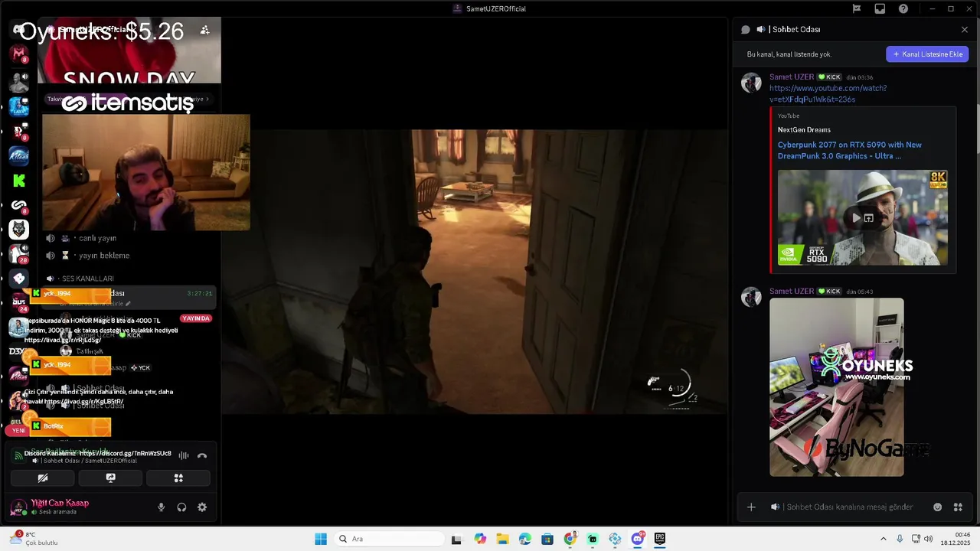The image size is (980, 551).
Task: Deafen audio with the headphones icon
Action: (x=181, y=507)
